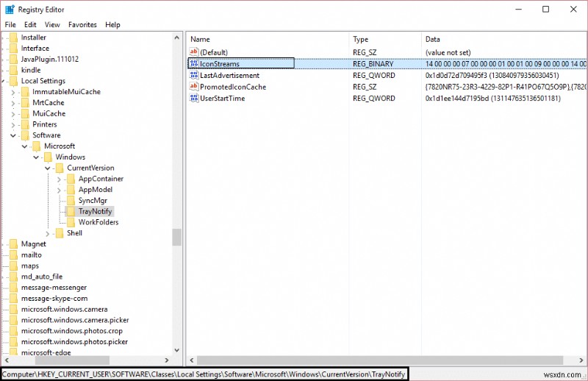Image resolution: width=588 pixels, height=381 pixels.
Task: Click the Interface folder icon
Action: [x=13, y=48]
